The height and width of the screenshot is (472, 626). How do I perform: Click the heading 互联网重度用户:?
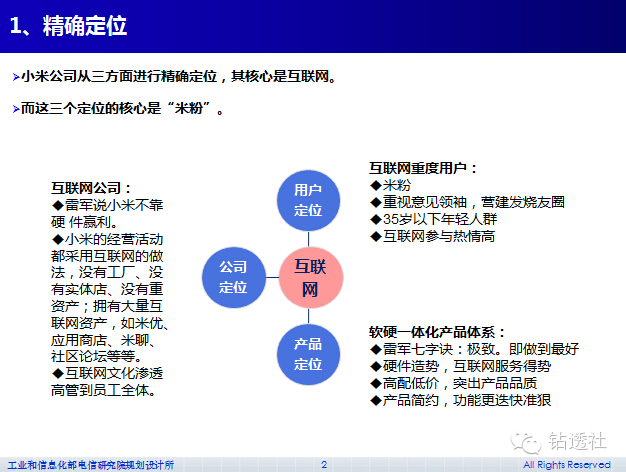(x=423, y=168)
